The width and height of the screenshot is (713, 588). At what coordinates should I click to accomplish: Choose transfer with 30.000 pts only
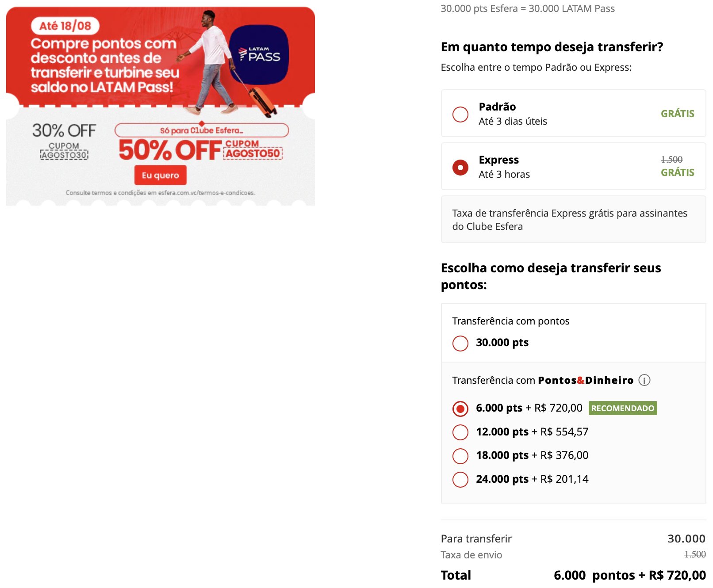pyautogui.click(x=460, y=343)
